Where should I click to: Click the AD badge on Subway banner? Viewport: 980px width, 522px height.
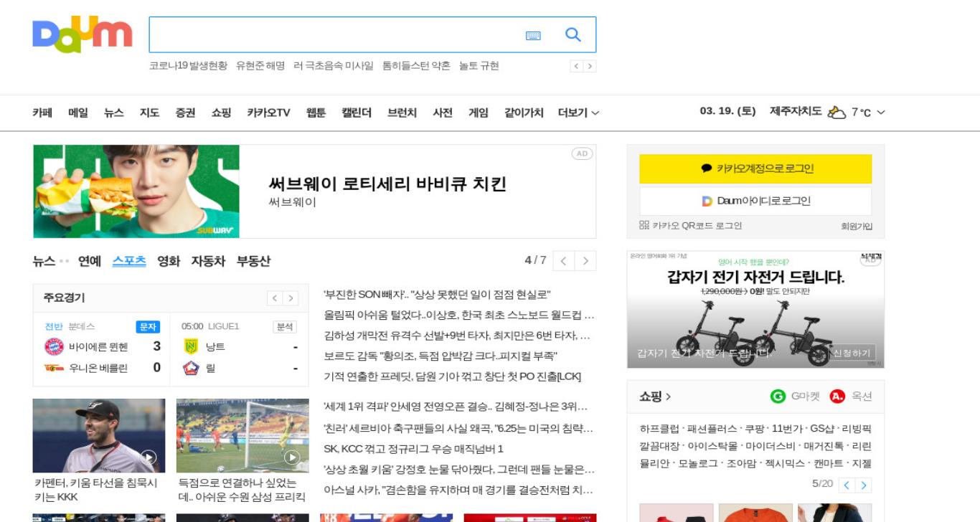pyautogui.click(x=582, y=154)
